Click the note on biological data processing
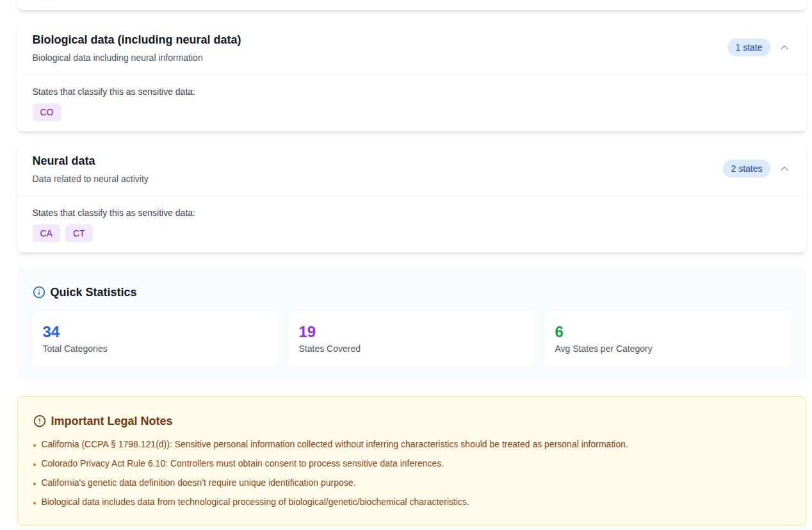Image resolution: width=812 pixels, height=530 pixels. [x=255, y=502]
